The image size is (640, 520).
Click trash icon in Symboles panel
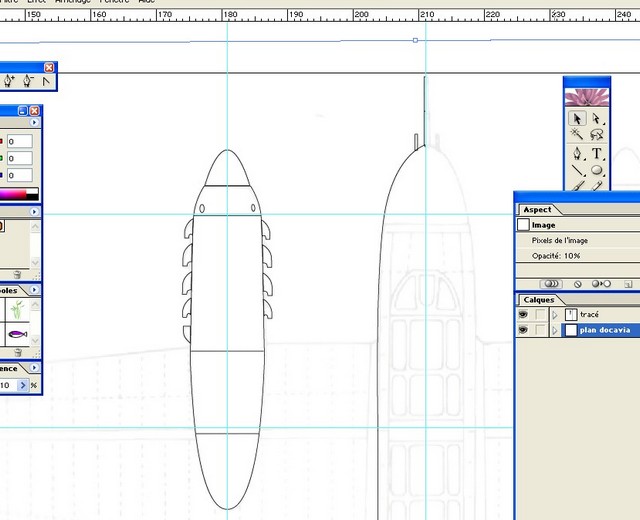[18, 352]
